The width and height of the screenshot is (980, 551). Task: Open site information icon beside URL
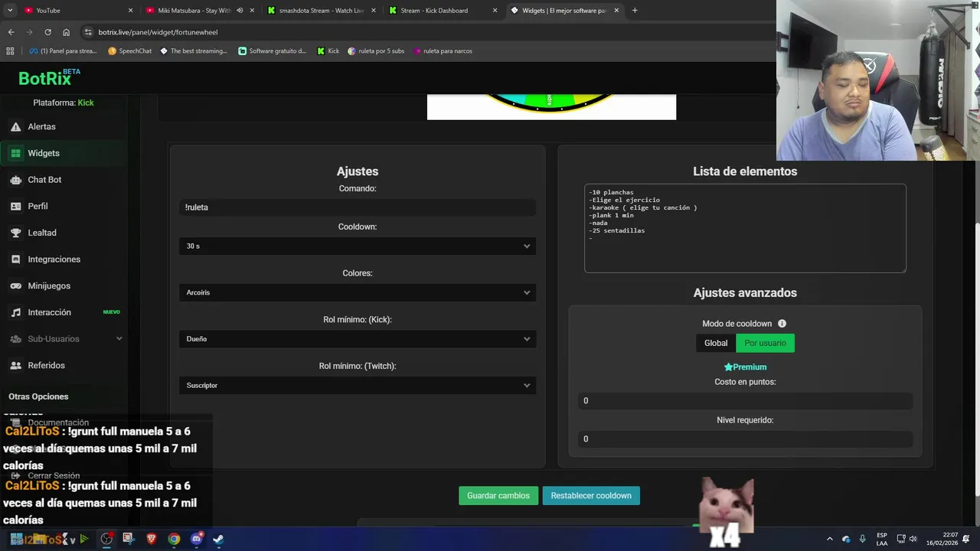[x=88, y=32]
